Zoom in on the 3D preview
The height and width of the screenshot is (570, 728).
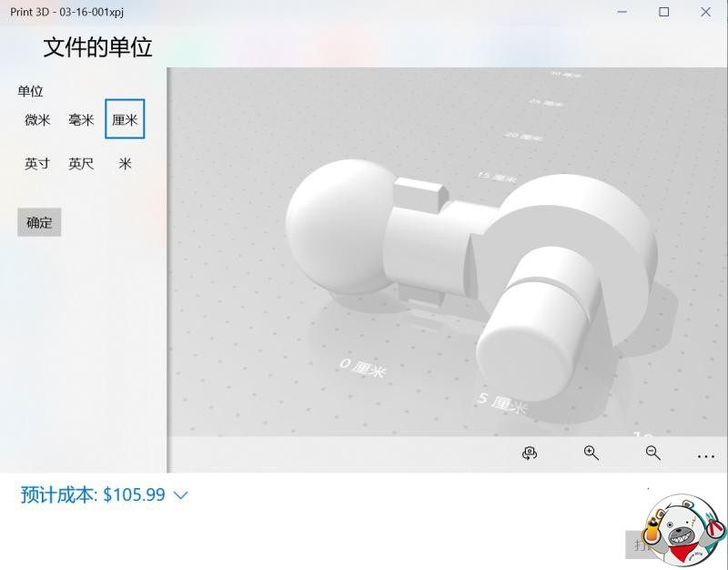(591, 453)
